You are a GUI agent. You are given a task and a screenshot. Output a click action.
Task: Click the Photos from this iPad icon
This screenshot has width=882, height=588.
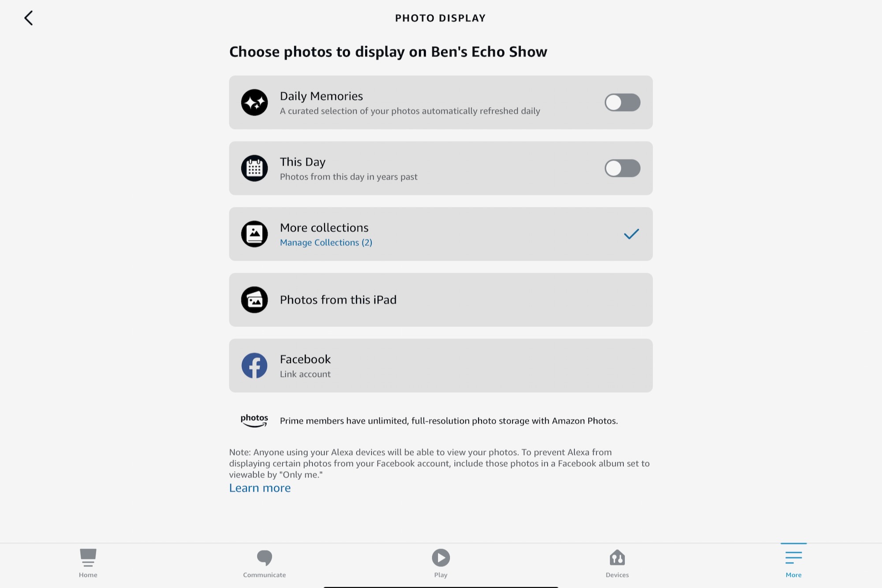pos(254,299)
